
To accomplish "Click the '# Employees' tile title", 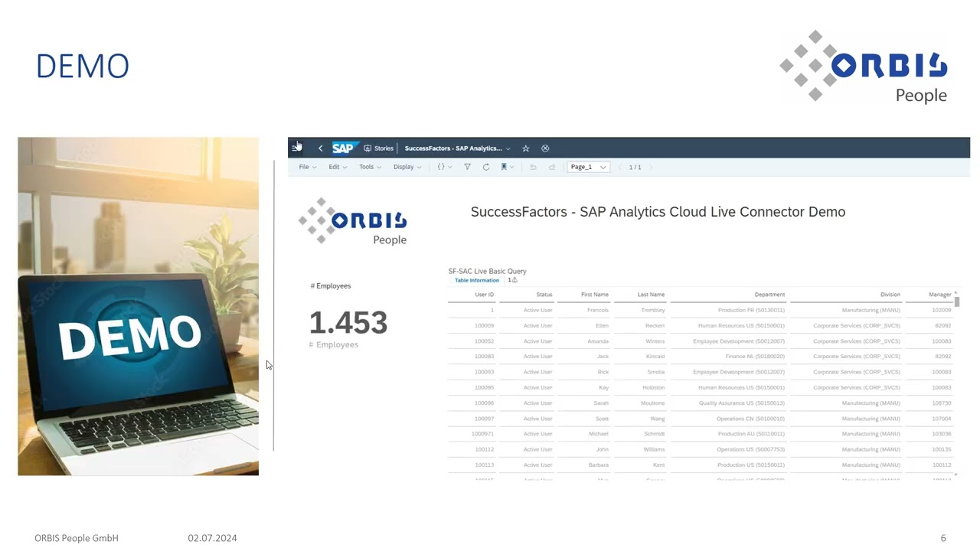I will 331,286.
